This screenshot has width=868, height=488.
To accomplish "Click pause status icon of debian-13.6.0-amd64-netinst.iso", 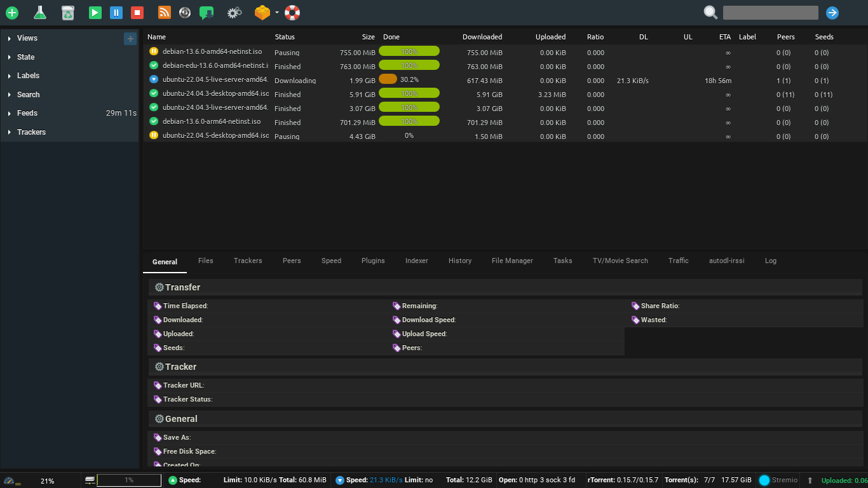I will pos(154,51).
